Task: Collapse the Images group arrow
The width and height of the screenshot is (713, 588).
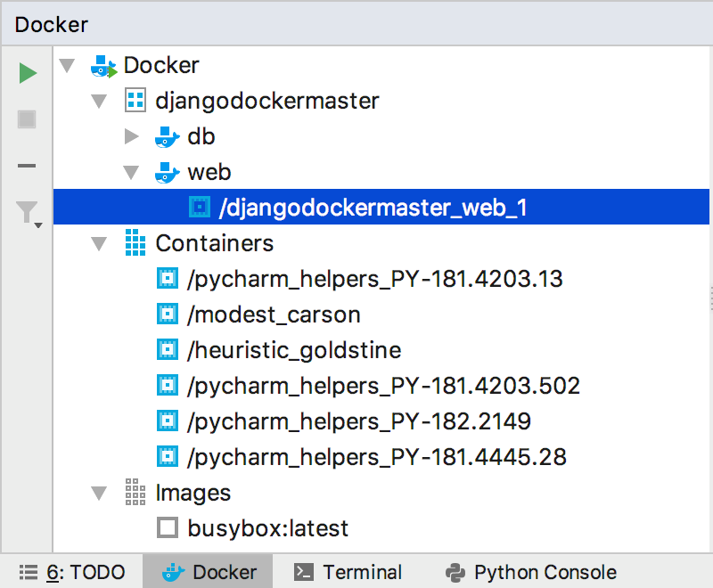Action: click(x=99, y=493)
